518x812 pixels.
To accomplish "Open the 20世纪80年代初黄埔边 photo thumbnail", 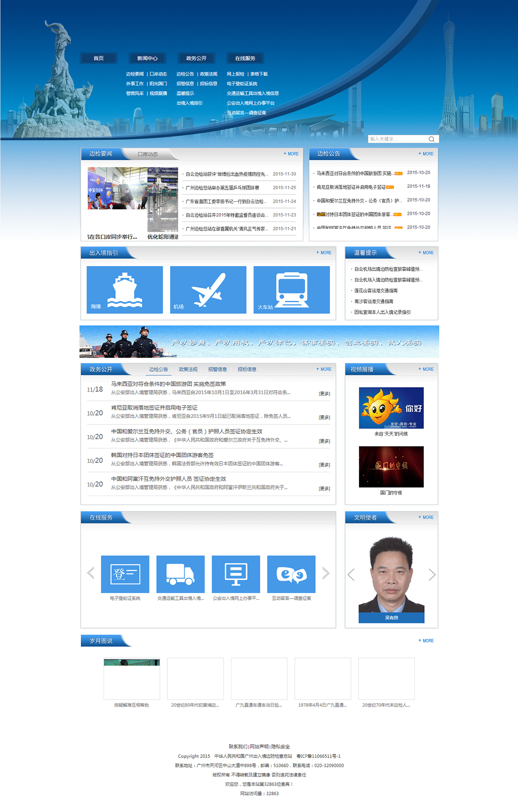I will point(196,679).
